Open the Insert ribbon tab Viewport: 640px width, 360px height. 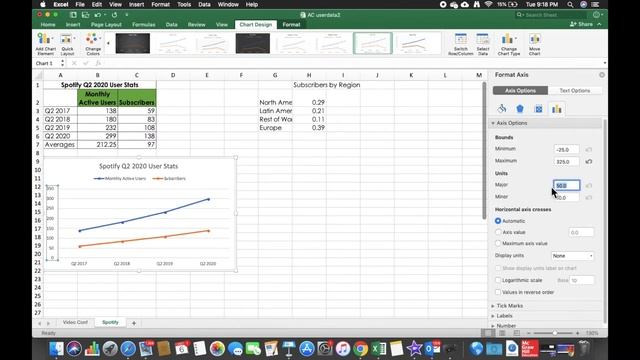coord(73,24)
